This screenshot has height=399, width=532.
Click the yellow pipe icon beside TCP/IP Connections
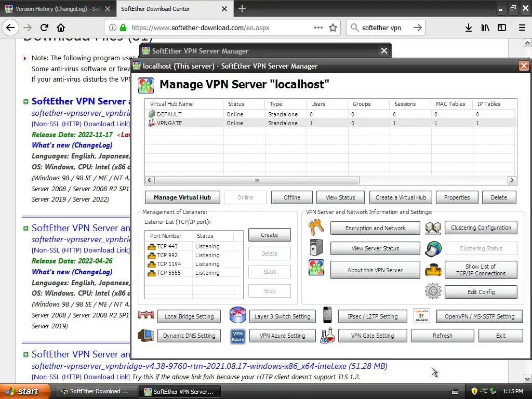tap(433, 270)
